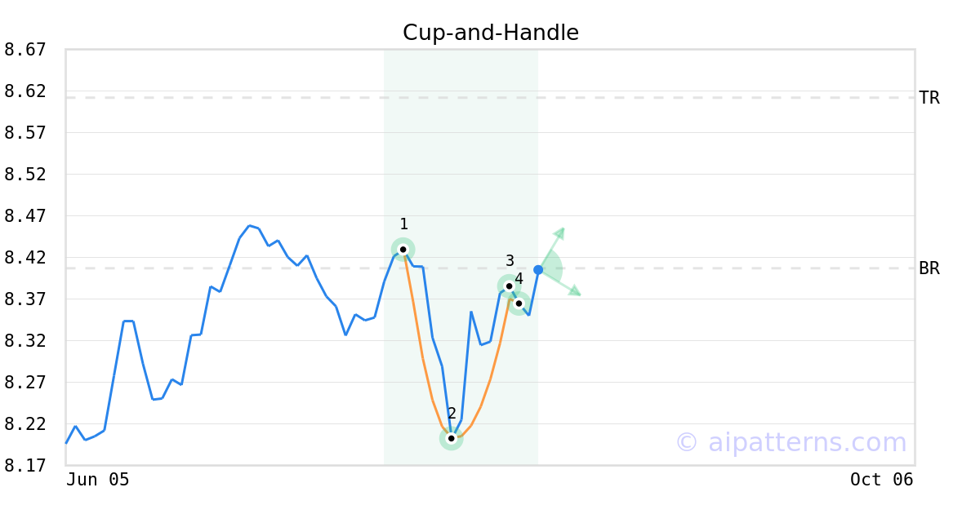The image size is (980, 514).
Task: Click the 8.17 price axis label
Action: point(24,466)
